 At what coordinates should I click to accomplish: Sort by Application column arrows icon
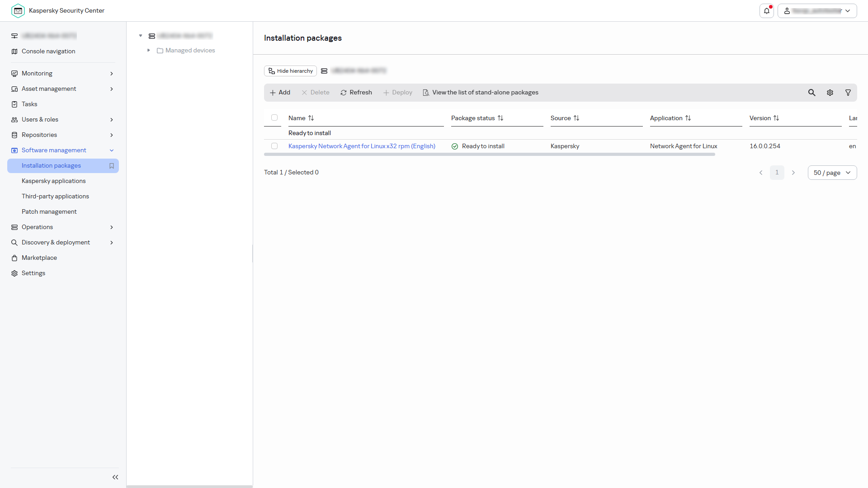(688, 118)
